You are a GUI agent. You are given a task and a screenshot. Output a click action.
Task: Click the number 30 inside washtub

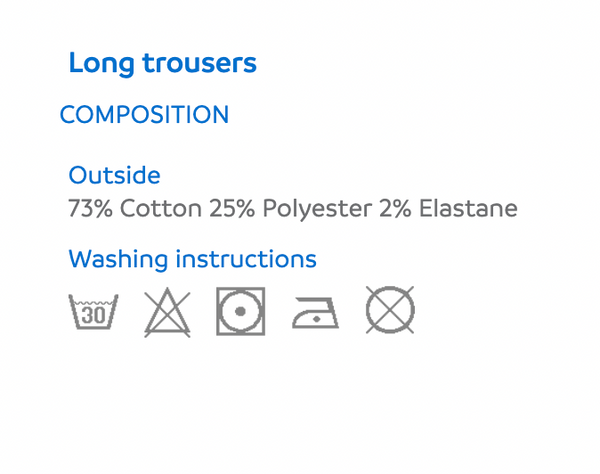click(x=93, y=315)
